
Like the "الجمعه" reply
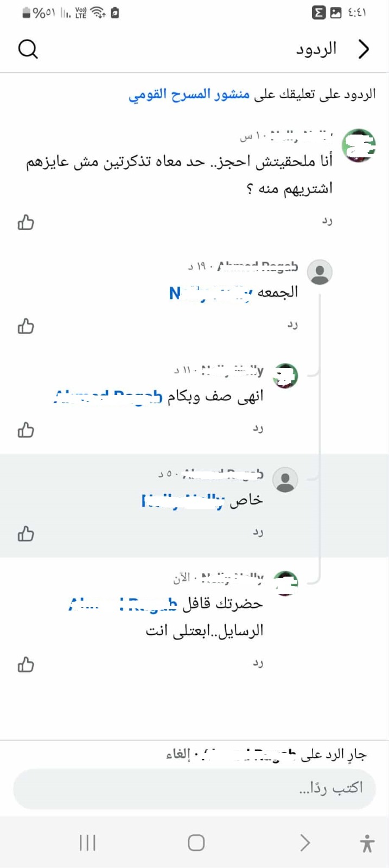click(25, 326)
